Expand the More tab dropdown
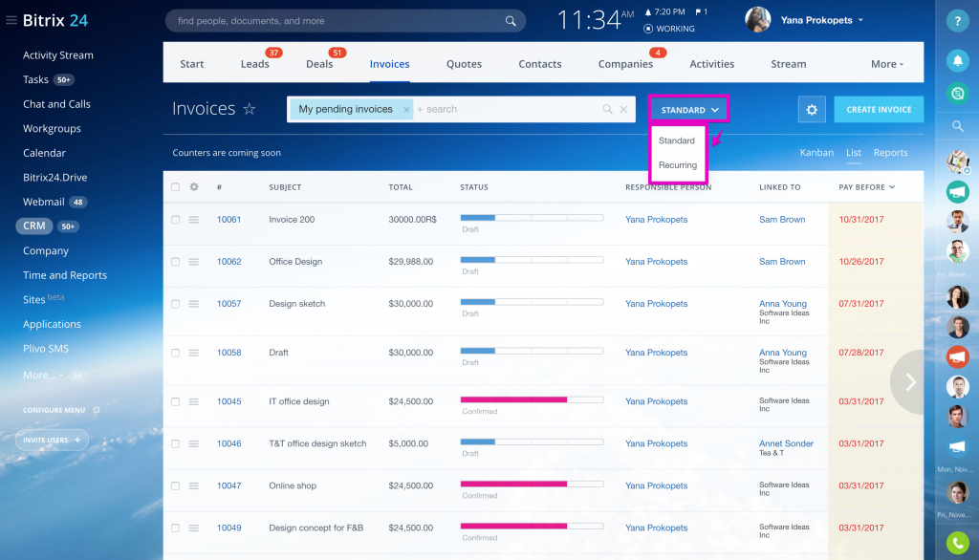The image size is (979, 560). [x=887, y=64]
